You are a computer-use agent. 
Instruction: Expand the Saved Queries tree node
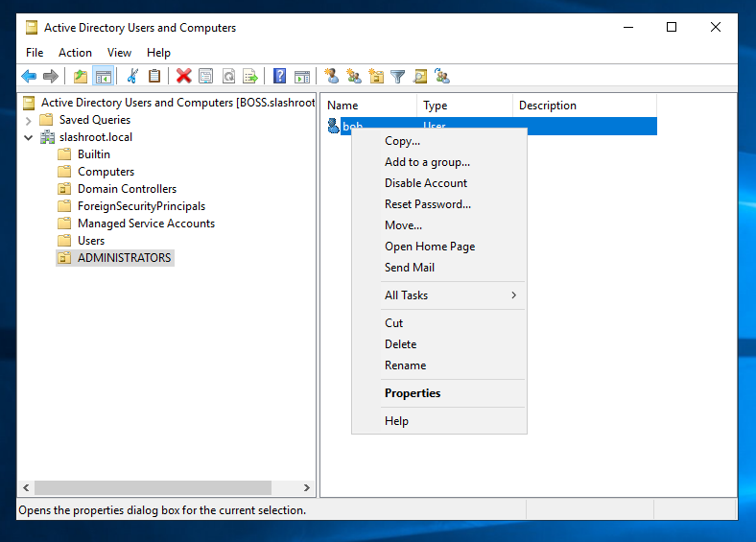tap(28, 120)
